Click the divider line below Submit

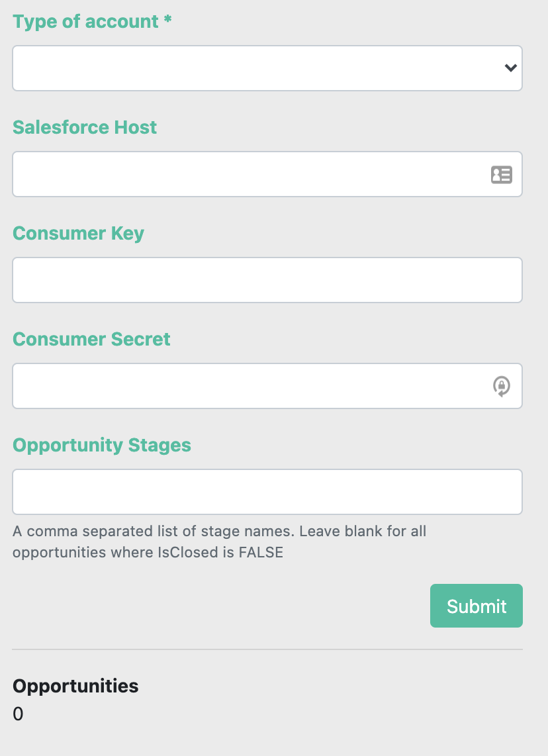coord(267,649)
